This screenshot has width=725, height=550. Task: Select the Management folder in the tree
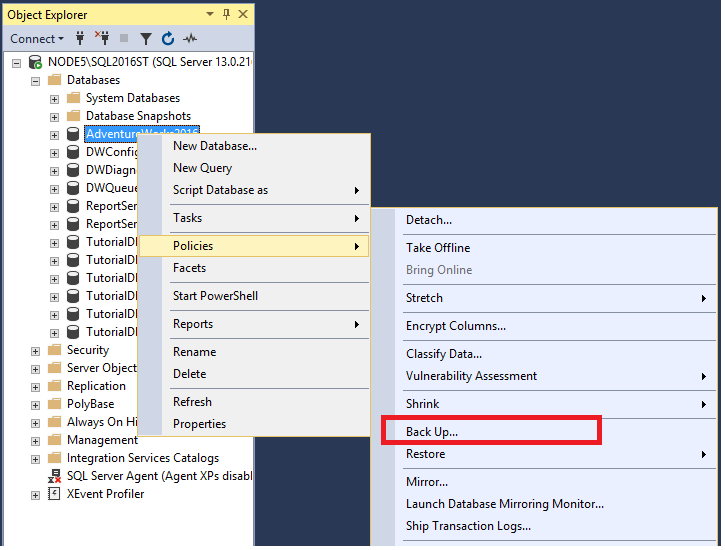(x=102, y=440)
